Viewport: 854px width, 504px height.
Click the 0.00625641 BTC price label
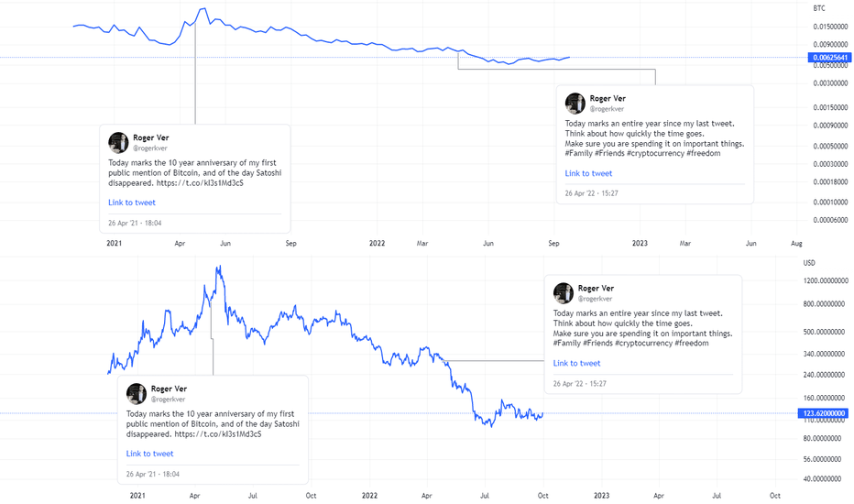point(829,57)
